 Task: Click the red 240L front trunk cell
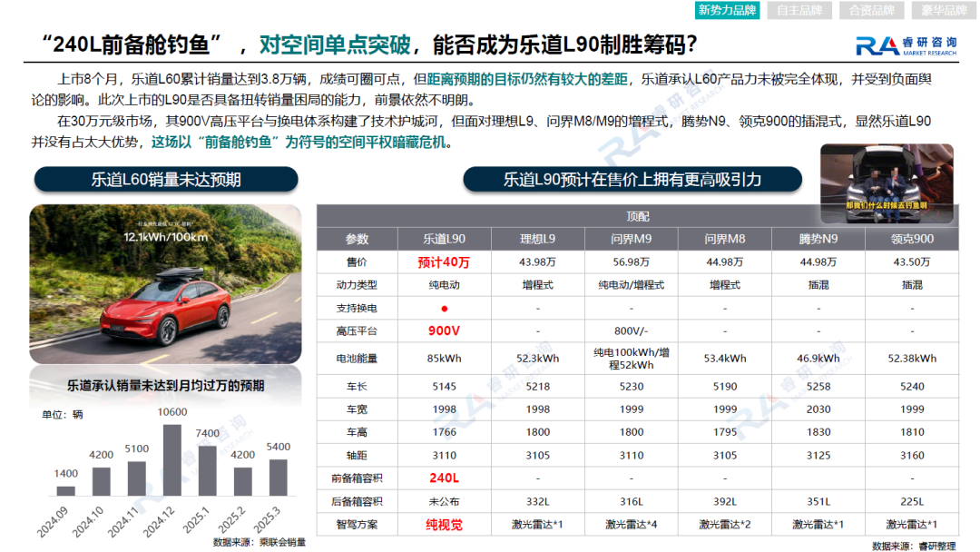tap(445, 478)
